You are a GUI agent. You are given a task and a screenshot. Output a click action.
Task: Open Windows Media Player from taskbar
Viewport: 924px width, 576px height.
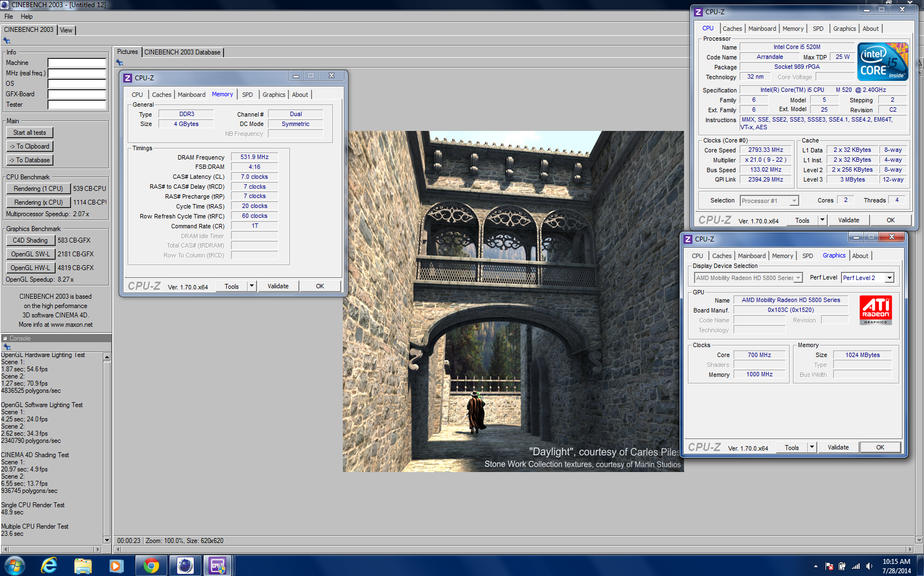[x=117, y=566]
